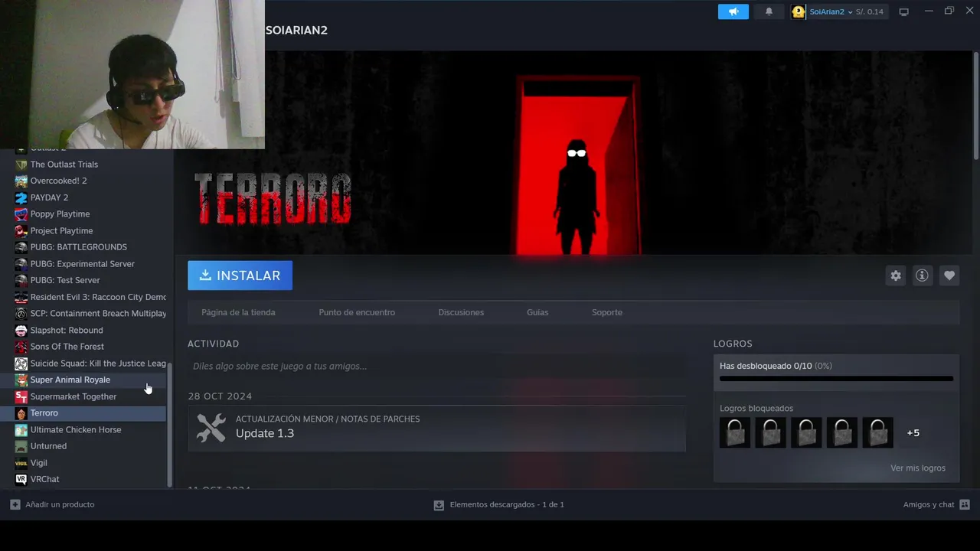Click the PAYDAY 2 game icon
The height and width of the screenshot is (551, 980).
21,197
